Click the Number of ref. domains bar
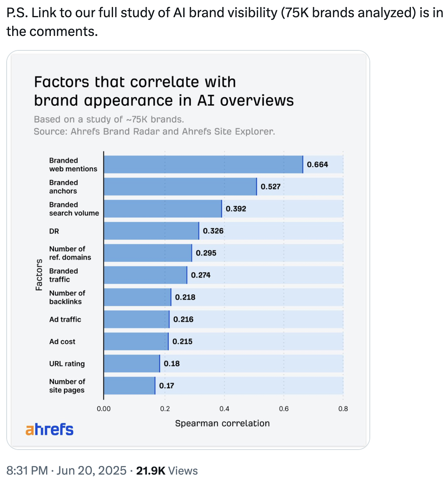Image resolution: width=448 pixels, height=482 pixels. [148, 253]
